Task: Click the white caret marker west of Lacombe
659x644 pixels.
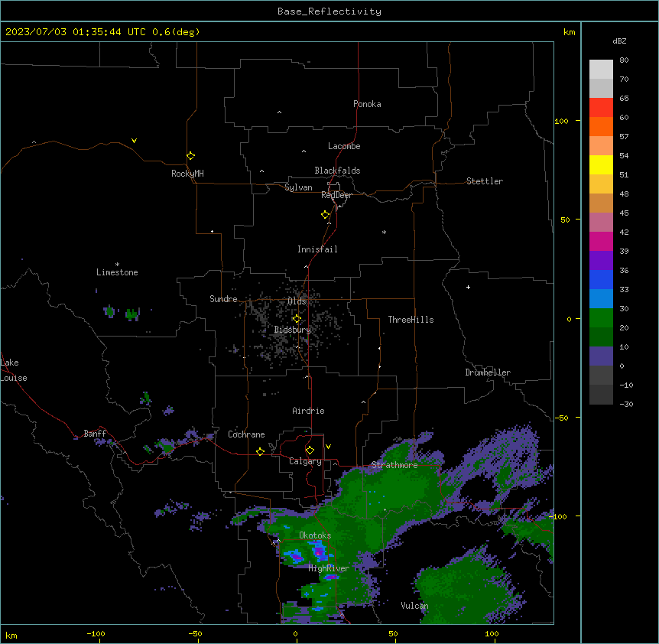Action: coord(304,151)
